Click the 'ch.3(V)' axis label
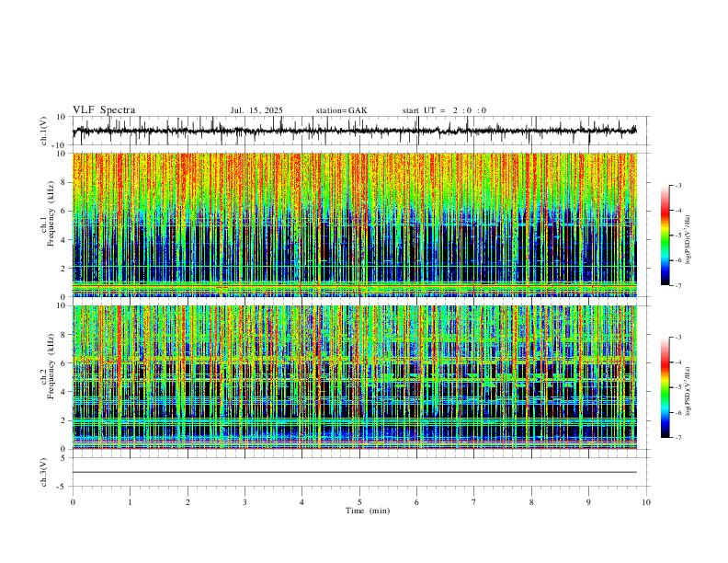The image size is (728, 563). tap(44, 472)
